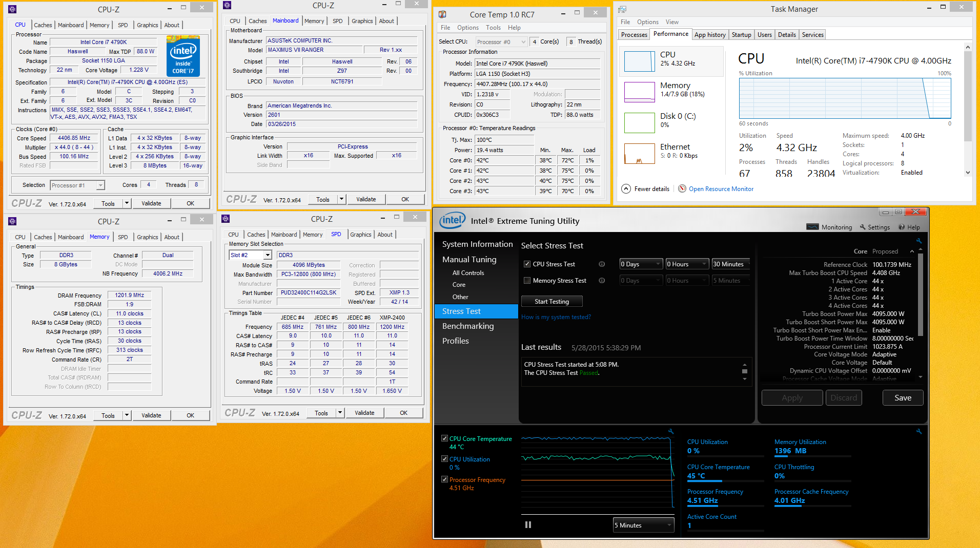
Task: Click the Intel Inside Core i7 logo in CPU-Z
Action: click(x=183, y=56)
